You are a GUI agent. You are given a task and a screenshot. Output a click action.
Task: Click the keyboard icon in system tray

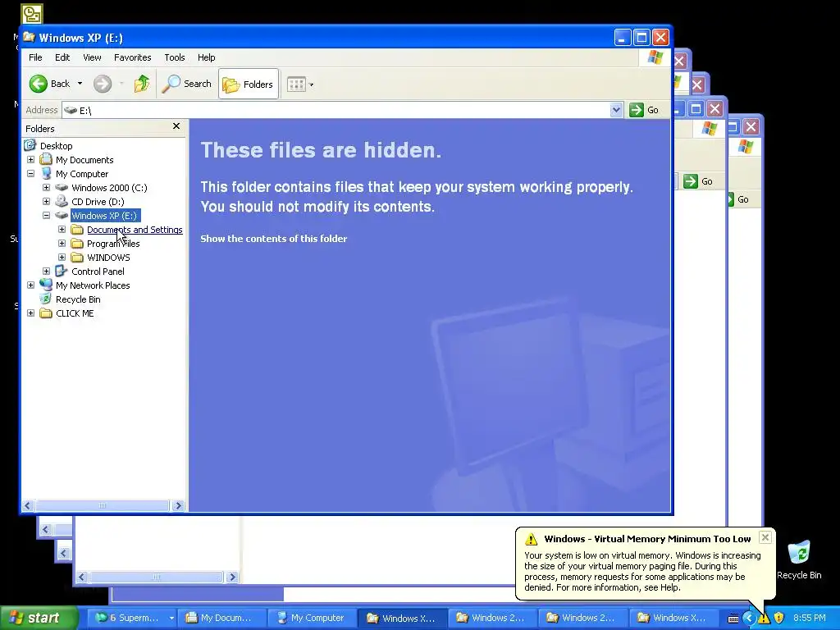coord(733,619)
